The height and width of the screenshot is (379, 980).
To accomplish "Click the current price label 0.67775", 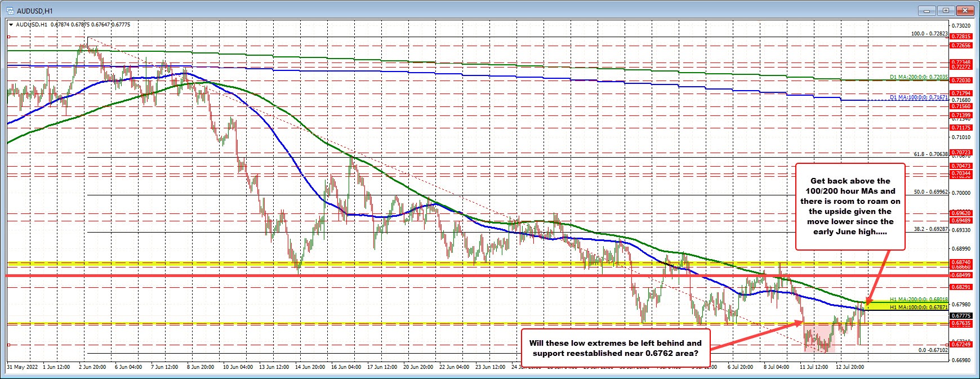I will 961,316.
